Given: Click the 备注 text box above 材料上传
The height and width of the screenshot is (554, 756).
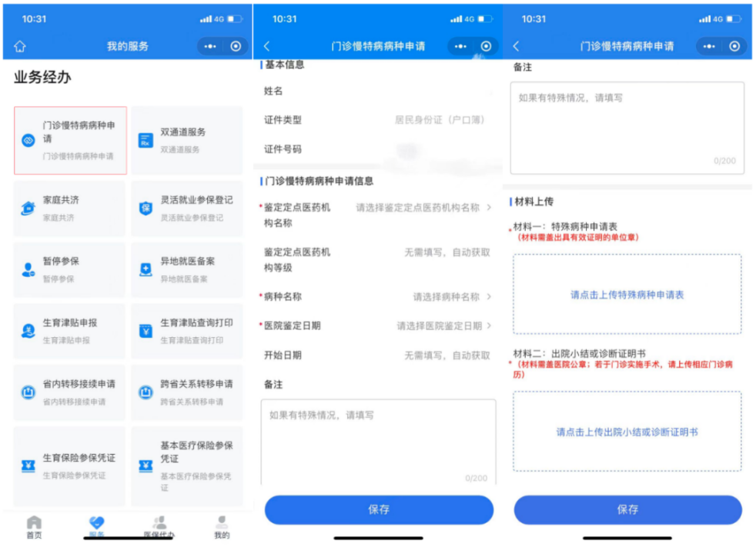Looking at the screenshot, I should pyautogui.click(x=627, y=127).
